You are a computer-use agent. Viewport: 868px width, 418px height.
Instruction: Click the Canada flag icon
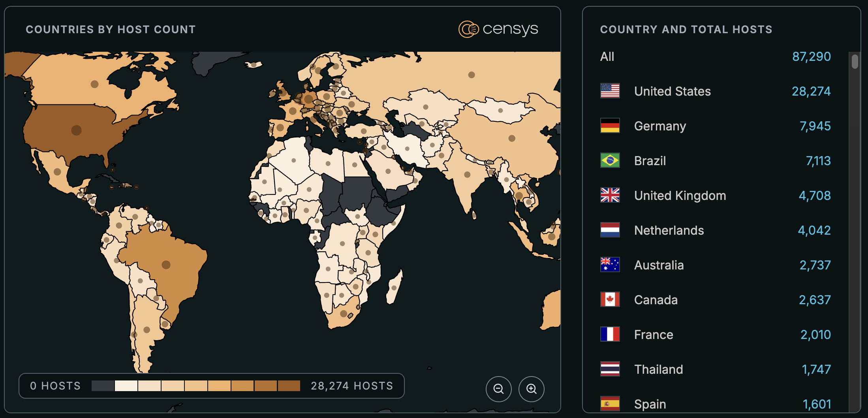(610, 299)
